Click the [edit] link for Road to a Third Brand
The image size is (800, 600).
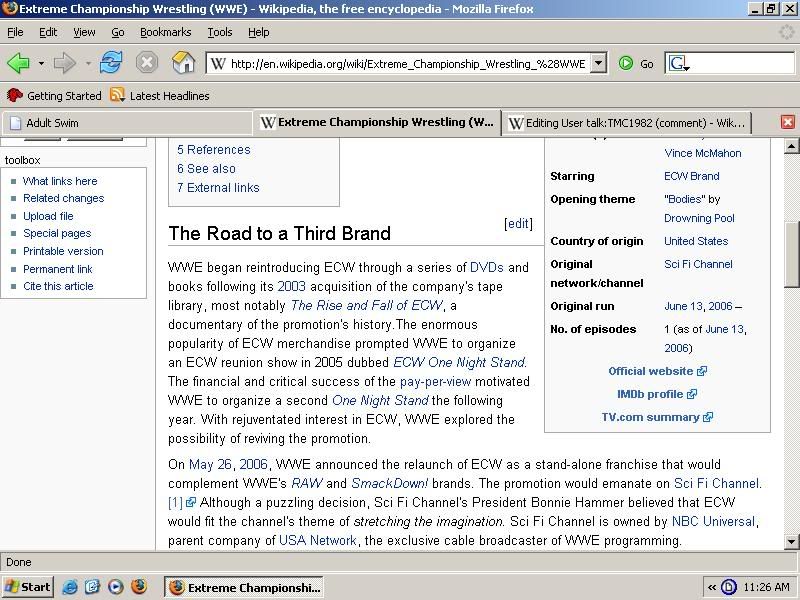tap(518, 223)
